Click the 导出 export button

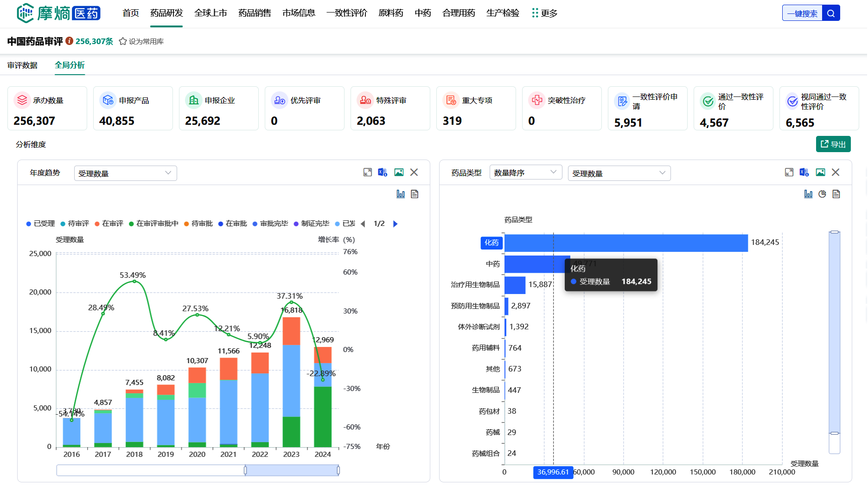click(x=833, y=144)
